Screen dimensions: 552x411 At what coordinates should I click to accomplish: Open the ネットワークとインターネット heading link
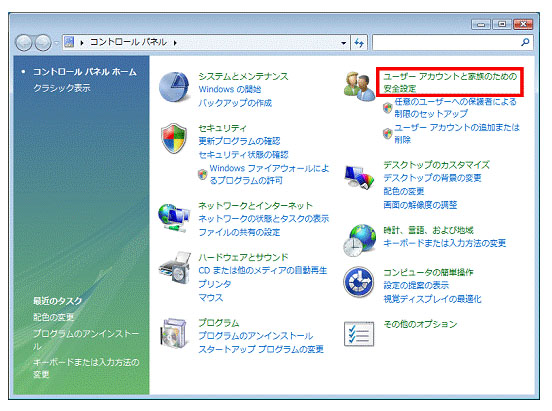[255, 205]
